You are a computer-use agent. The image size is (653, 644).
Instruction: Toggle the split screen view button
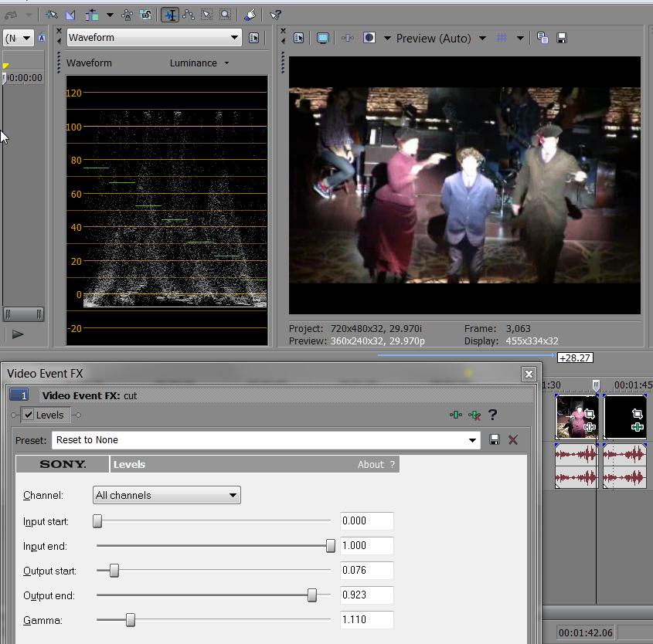click(x=370, y=38)
